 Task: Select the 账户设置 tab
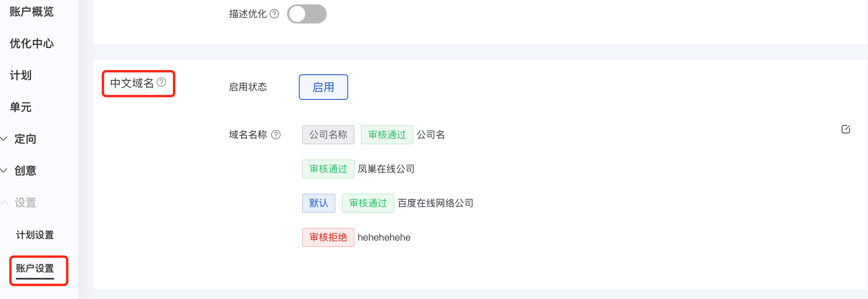click(35, 268)
